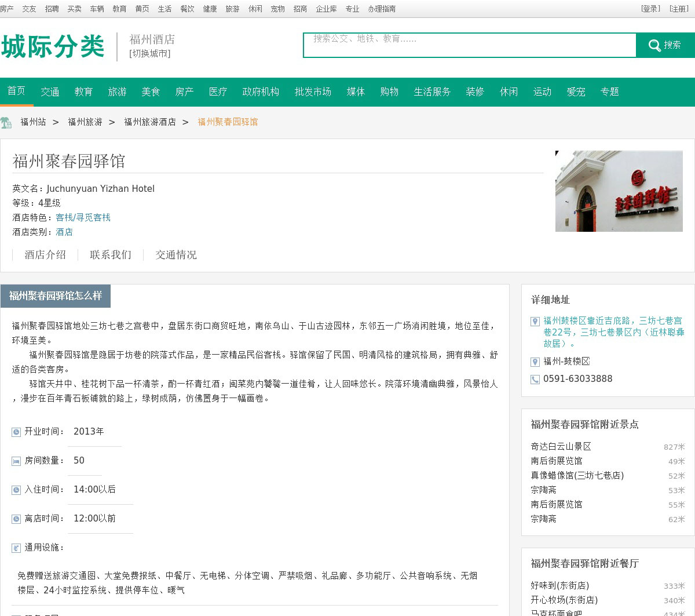Open the 房产 item in green navigation bar
Image resolution: width=695 pixels, height=616 pixels.
(x=184, y=92)
